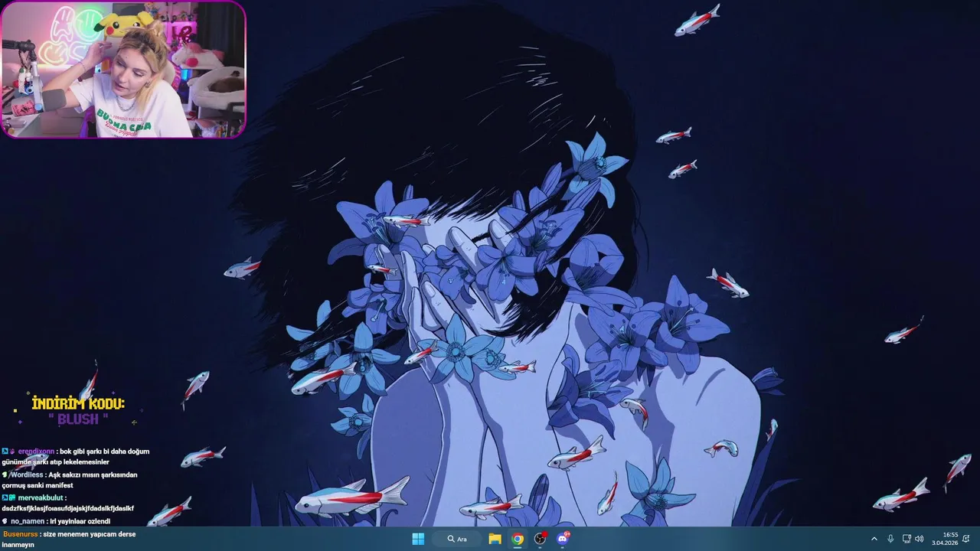
Task: Click the chat username Busenurss
Action: coord(21,534)
